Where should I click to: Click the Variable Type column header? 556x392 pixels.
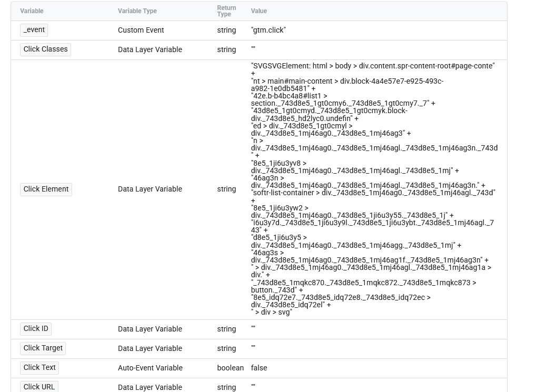click(x=137, y=11)
